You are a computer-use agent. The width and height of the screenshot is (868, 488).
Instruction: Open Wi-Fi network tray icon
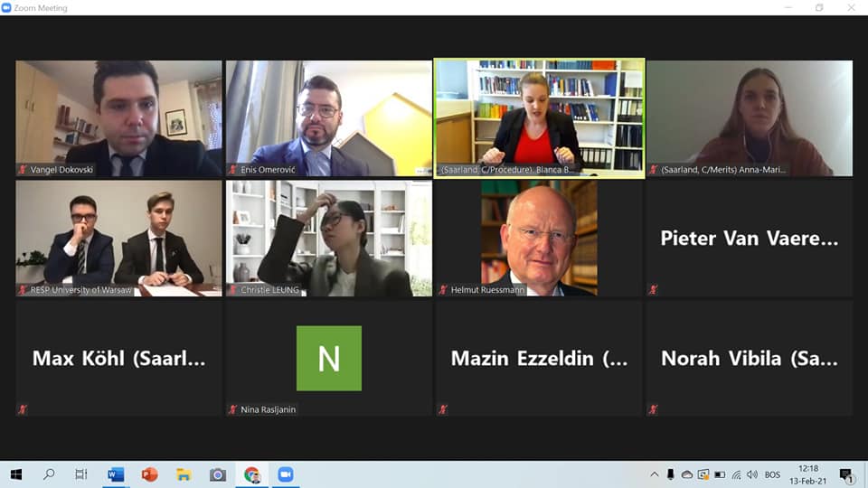[736, 474]
